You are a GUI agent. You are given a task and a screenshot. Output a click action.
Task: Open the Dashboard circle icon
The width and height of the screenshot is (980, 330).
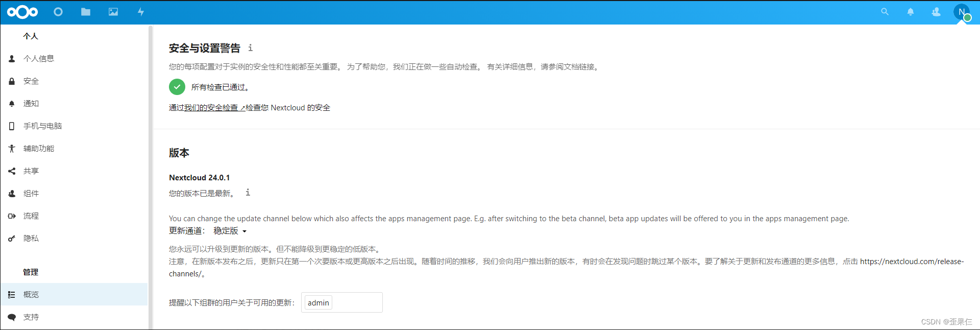(58, 12)
